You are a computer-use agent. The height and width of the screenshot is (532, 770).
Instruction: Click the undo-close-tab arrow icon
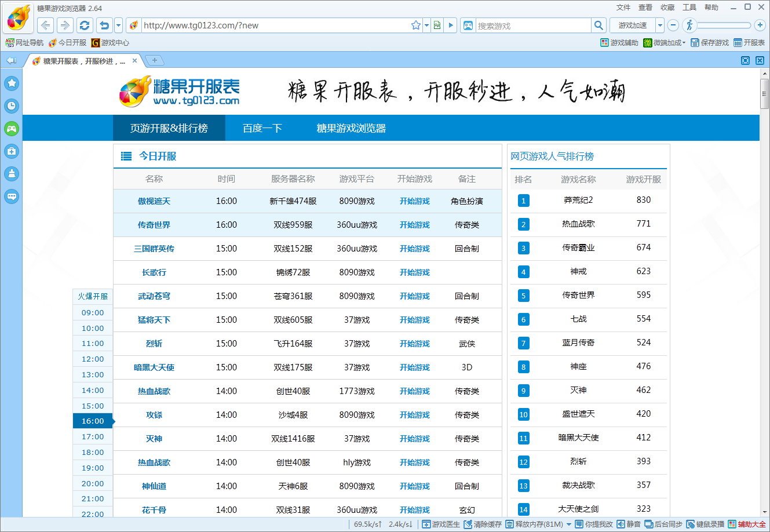click(104, 25)
